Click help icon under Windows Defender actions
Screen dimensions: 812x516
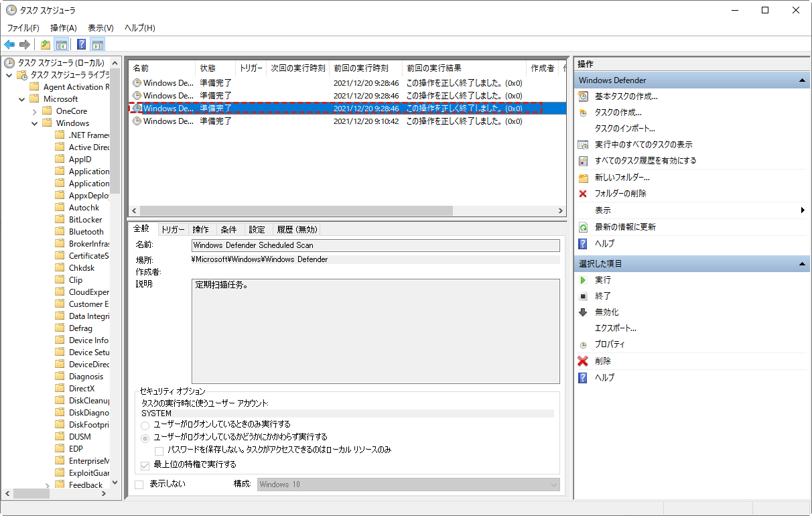583,244
